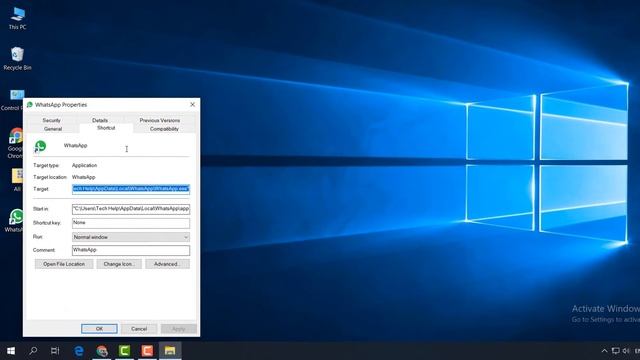Open the green Camtasia taskbar app

(124, 351)
